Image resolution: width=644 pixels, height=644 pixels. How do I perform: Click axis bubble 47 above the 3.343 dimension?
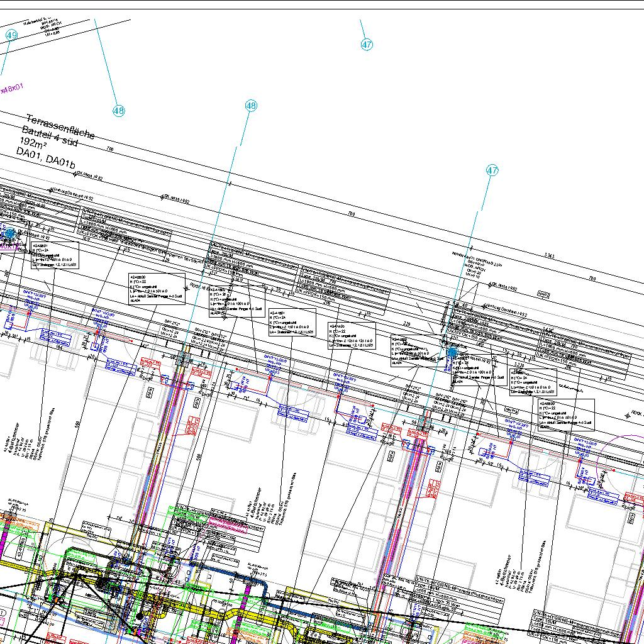(492, 170)
